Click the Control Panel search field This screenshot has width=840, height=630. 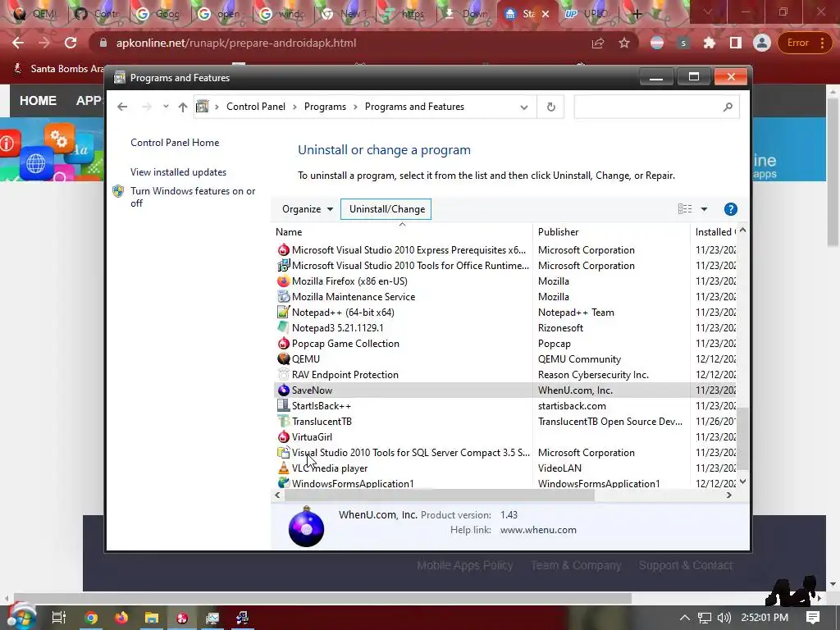[656, 107]
